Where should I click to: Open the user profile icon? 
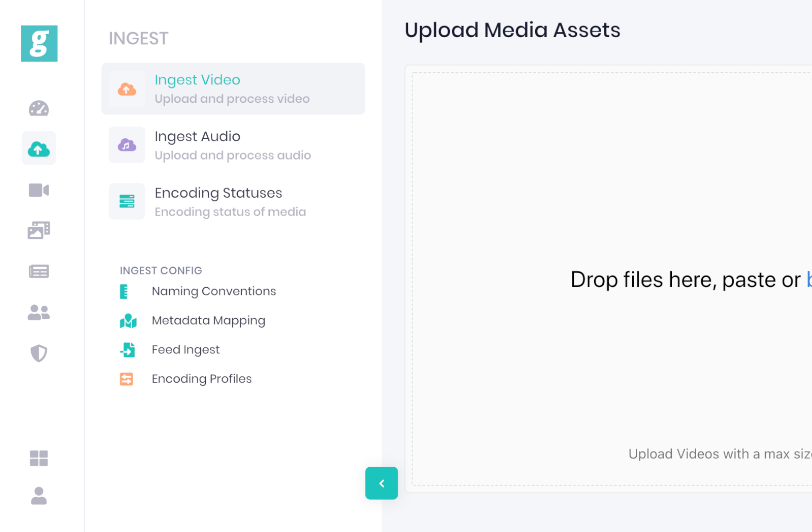[39, 496]
